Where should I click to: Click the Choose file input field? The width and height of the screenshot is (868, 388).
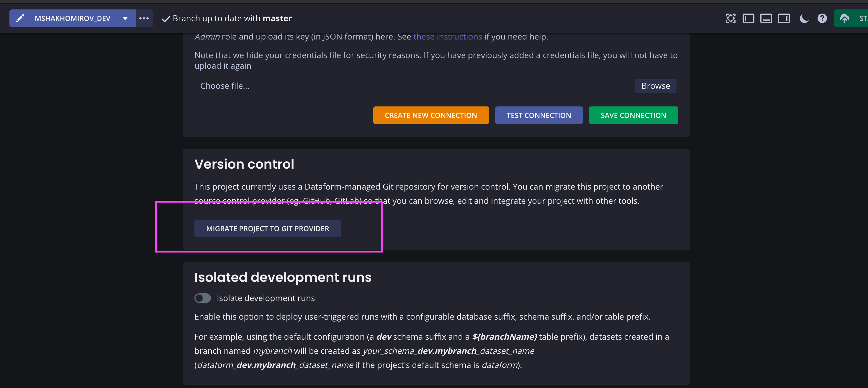click(x=414, y=86)
